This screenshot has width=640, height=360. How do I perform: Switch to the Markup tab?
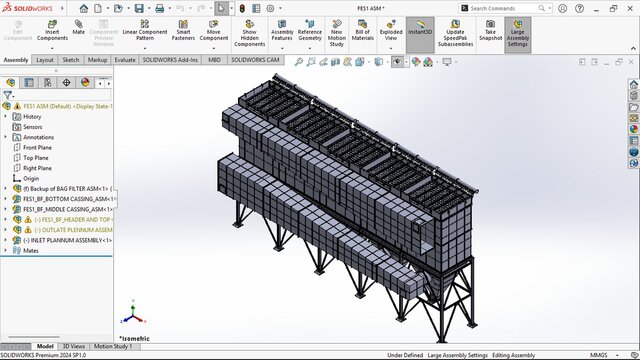(x=98, y=60)
